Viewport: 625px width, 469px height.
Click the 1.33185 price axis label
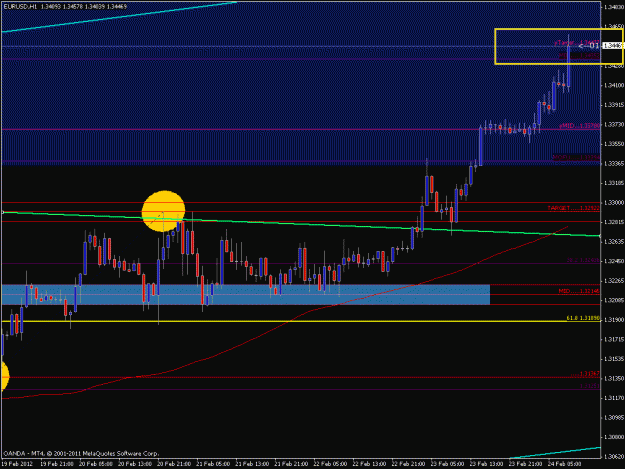point(613,183)
